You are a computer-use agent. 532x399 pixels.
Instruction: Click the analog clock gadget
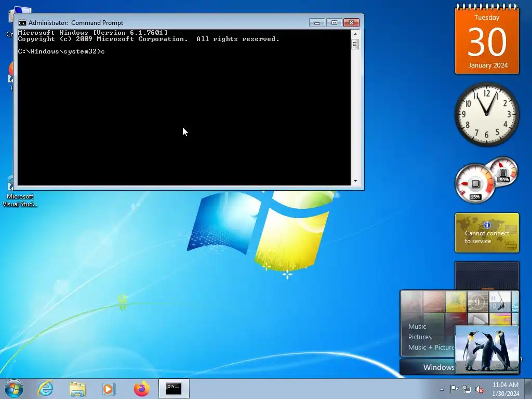(486, 114)
